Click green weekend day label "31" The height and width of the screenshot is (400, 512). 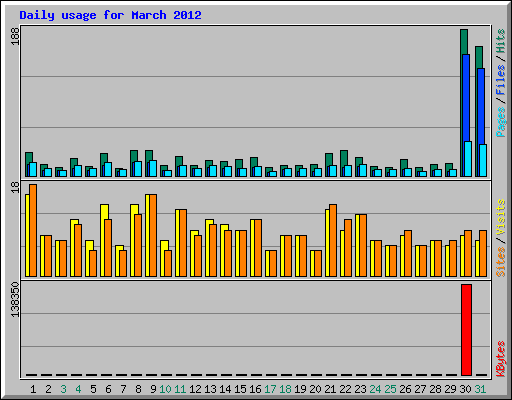coord(480,389)
